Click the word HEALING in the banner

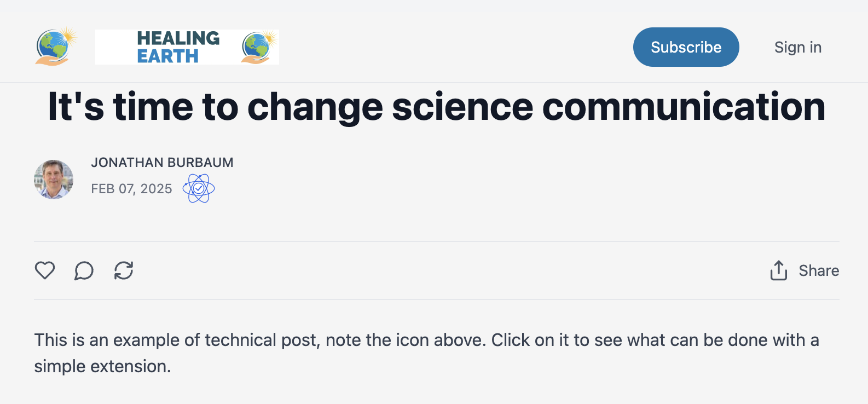(x=178, y=38)
